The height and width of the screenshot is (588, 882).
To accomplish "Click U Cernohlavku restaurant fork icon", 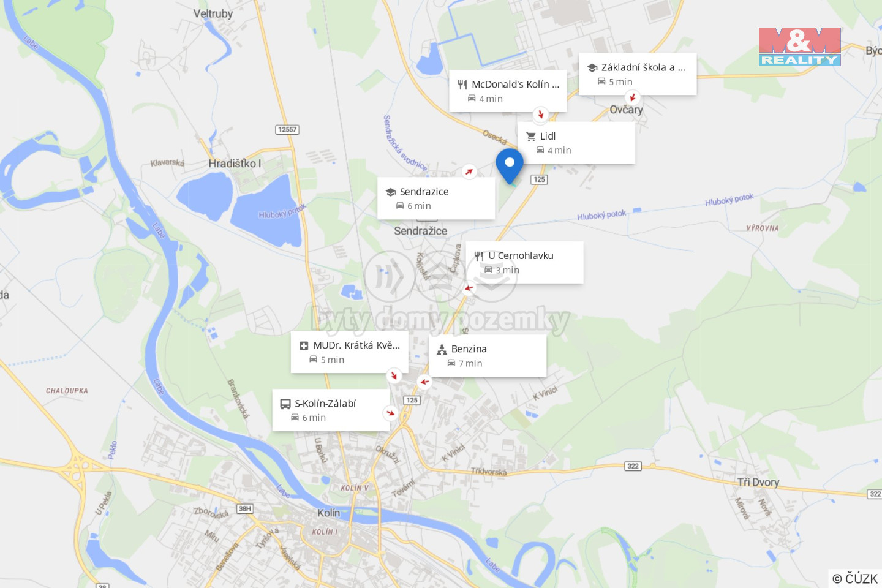I will pos(479,256).
